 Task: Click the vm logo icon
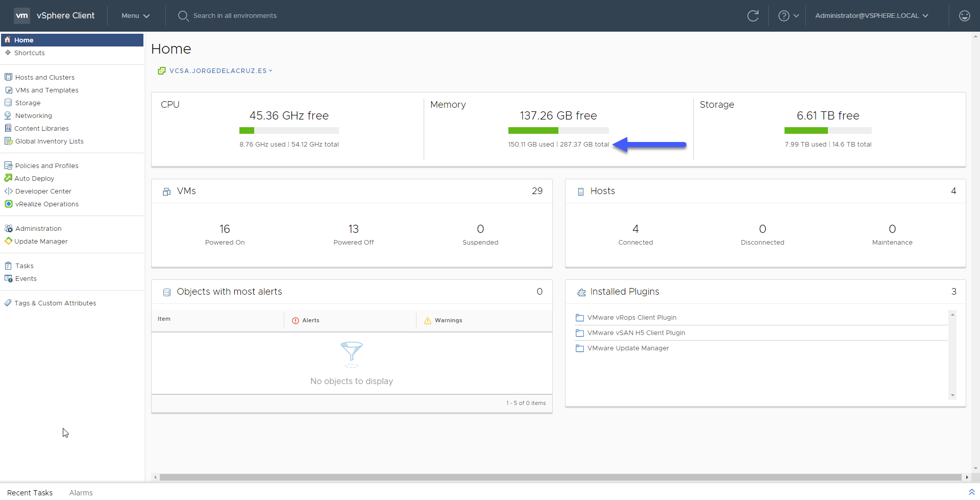21,15
